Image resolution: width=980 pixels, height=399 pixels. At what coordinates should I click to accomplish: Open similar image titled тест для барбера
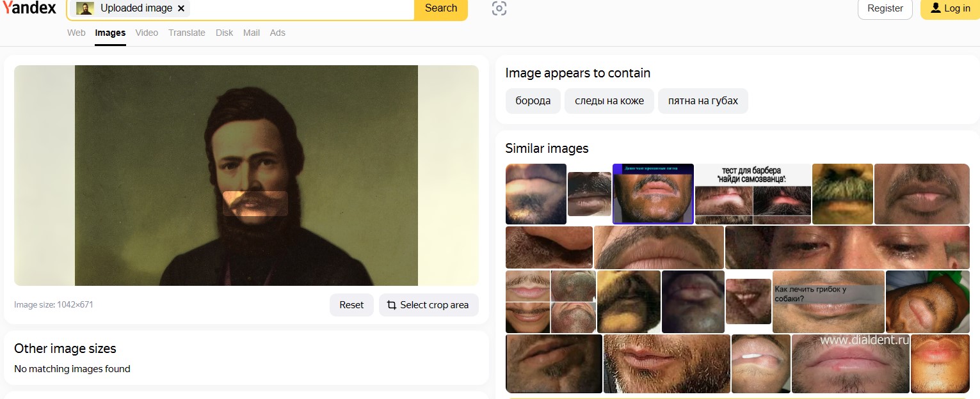tap(753, 194)
